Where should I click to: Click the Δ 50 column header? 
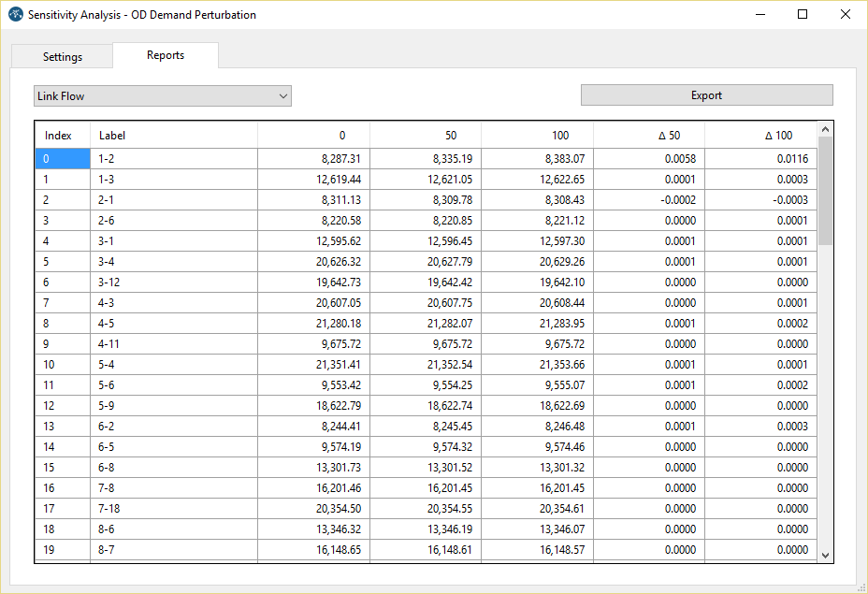tap(649, 136)
